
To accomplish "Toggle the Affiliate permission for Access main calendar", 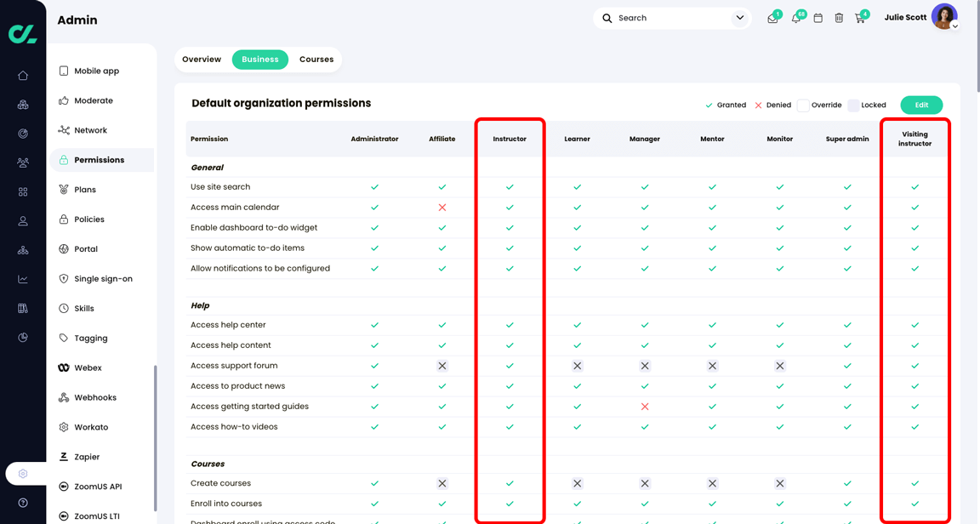I will pos(442,207).
